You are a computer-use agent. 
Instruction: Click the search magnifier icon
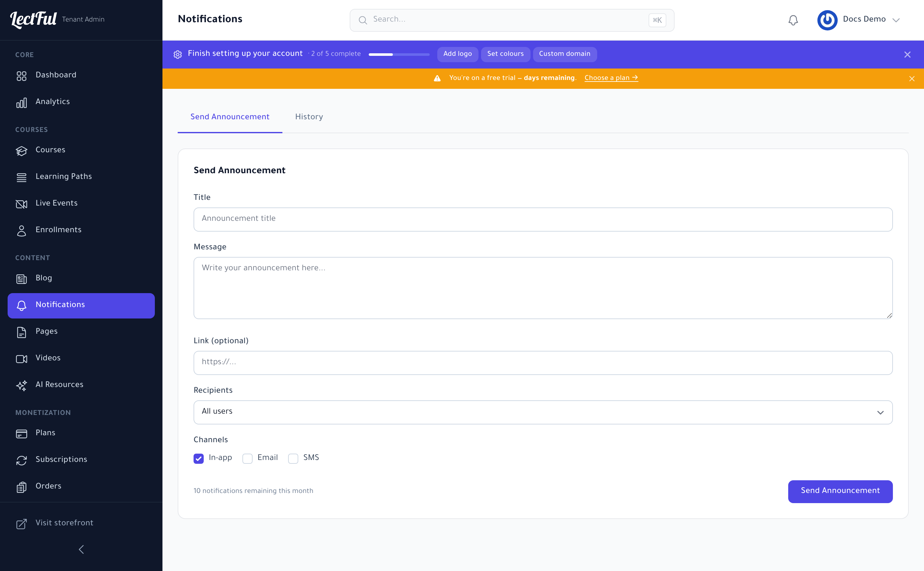pyautogui.click(x=363, y=20)
